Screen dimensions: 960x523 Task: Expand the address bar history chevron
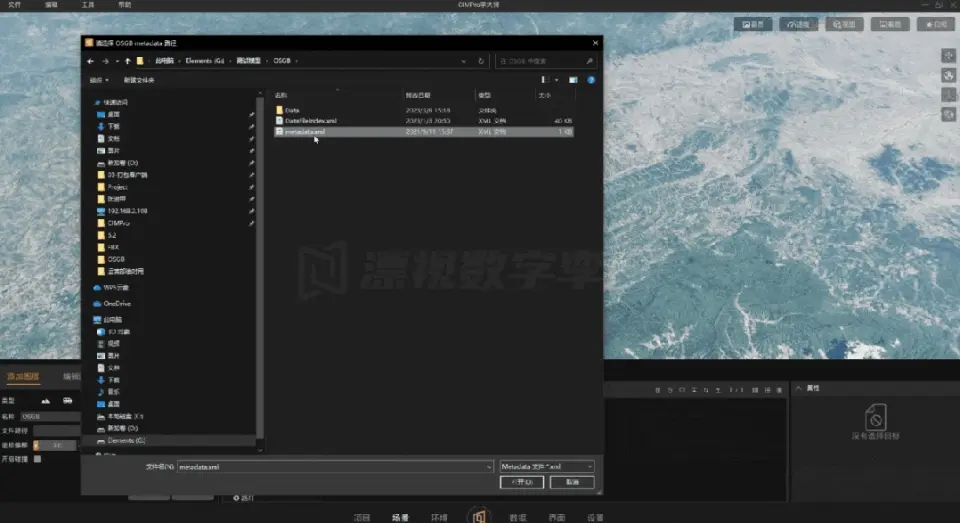pos(463,61)
